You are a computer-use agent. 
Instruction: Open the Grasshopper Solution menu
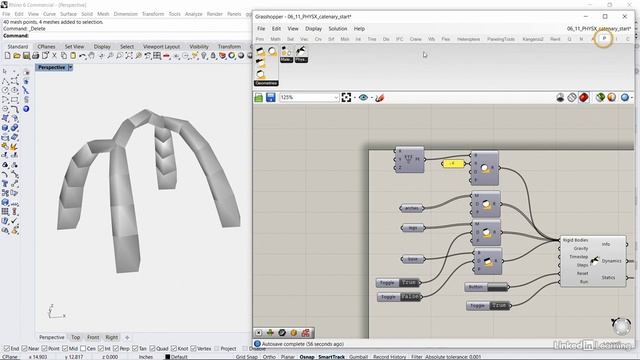tap(338, 29)
